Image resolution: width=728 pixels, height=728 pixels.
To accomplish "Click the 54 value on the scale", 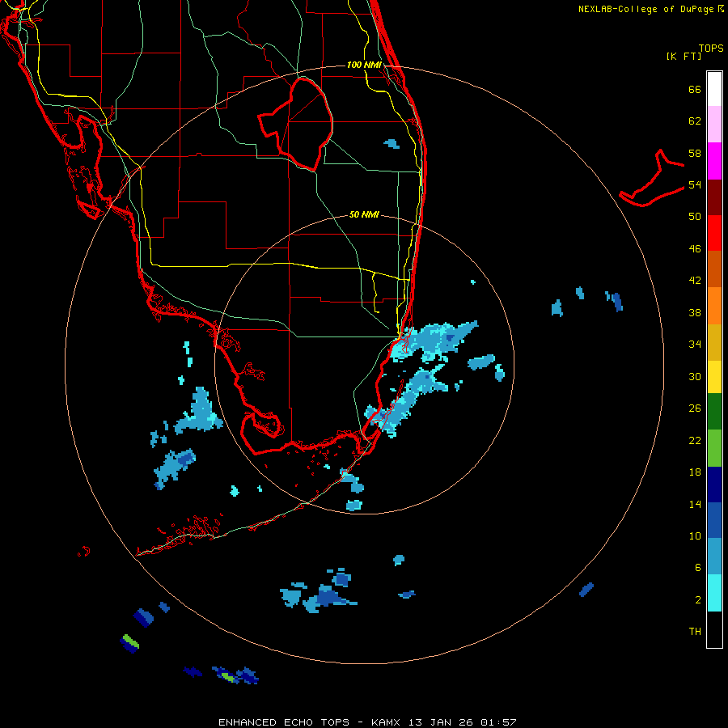I will (695, 184).
